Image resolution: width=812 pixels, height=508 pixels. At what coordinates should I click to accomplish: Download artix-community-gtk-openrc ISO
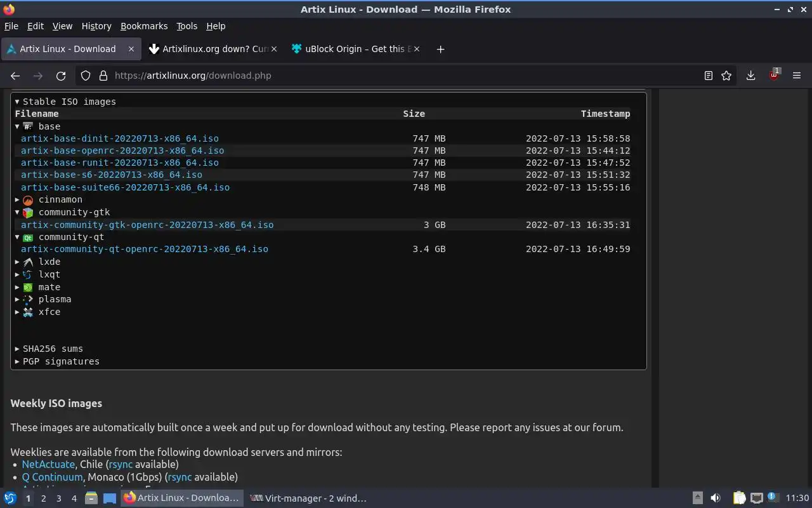147,225
